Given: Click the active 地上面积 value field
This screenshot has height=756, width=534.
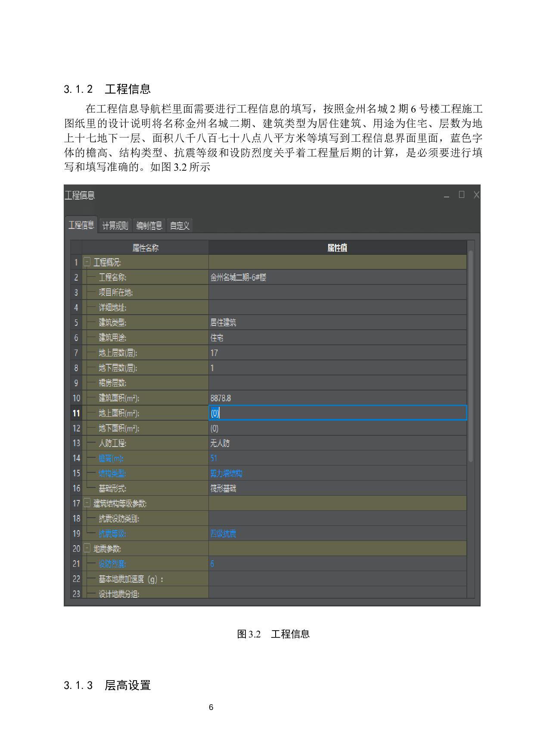Looking at the screenshot, I should [x=338, y=413].
